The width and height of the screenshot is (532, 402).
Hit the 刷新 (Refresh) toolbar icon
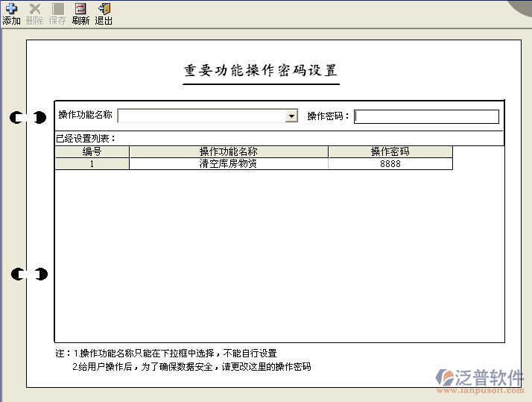(80, 9)
